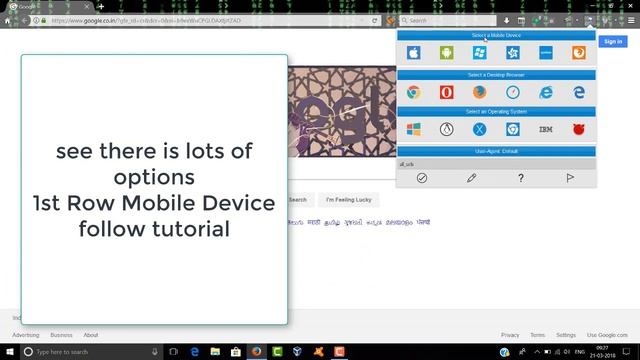This screenshot has width=640, height=360.
Task: Report issue with the flag icon
Action: (570, 178)
